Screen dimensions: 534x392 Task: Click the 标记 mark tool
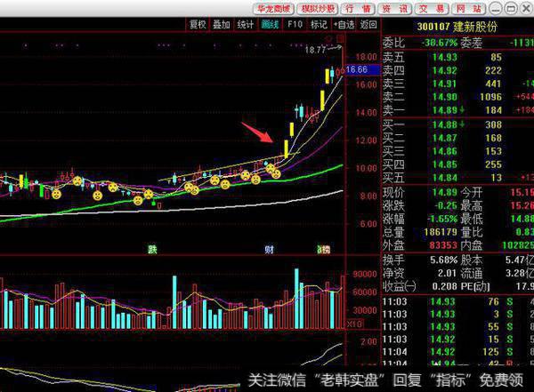[x=318, y=25]
